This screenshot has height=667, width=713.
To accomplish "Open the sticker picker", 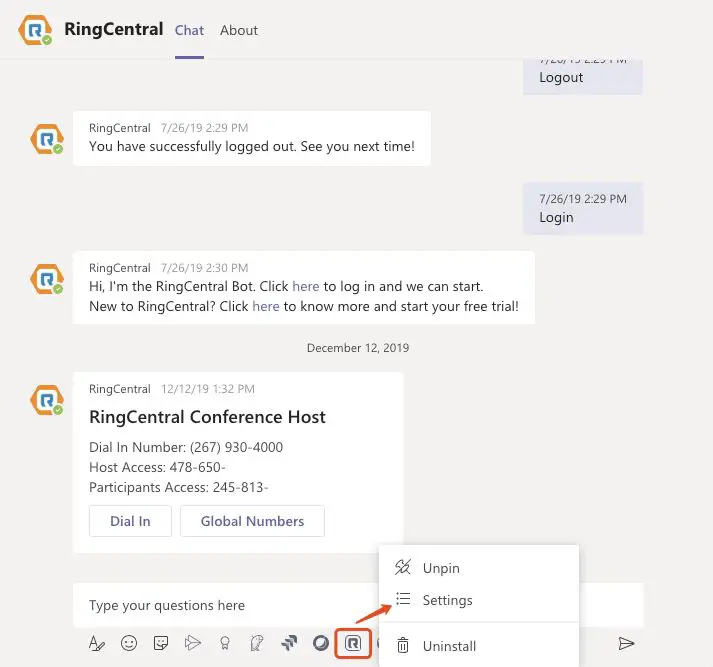I will [x=161, y=643].
